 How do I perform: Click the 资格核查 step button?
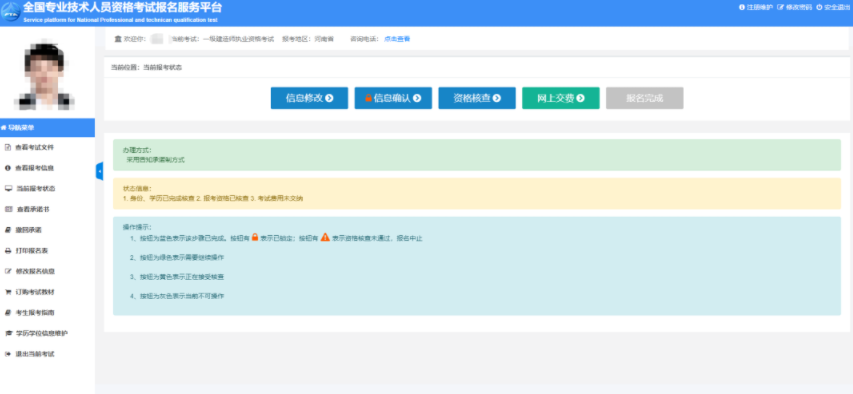coord(477,98)
